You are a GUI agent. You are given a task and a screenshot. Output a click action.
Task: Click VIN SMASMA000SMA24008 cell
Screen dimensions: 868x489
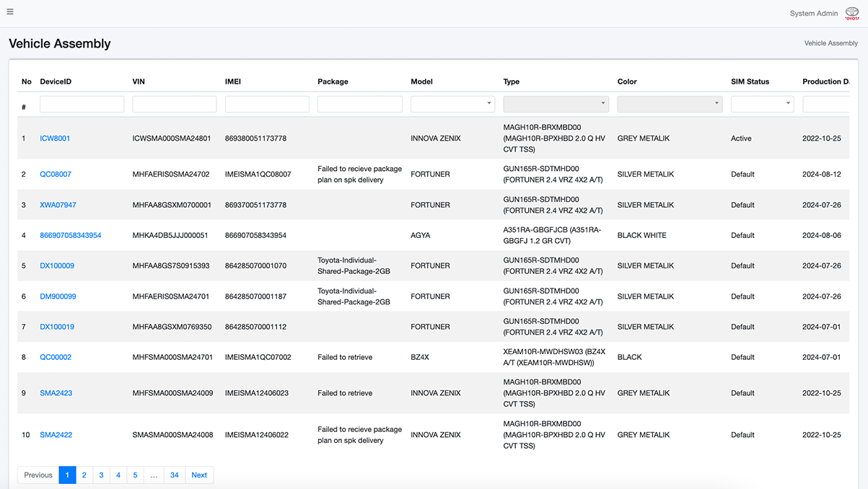[173, 435]
